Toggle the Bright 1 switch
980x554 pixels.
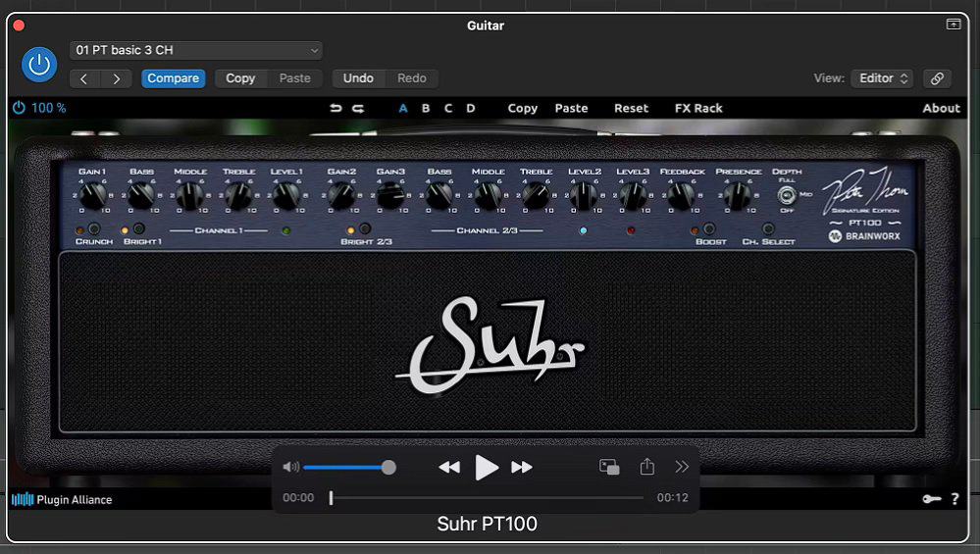pos(139,228)
